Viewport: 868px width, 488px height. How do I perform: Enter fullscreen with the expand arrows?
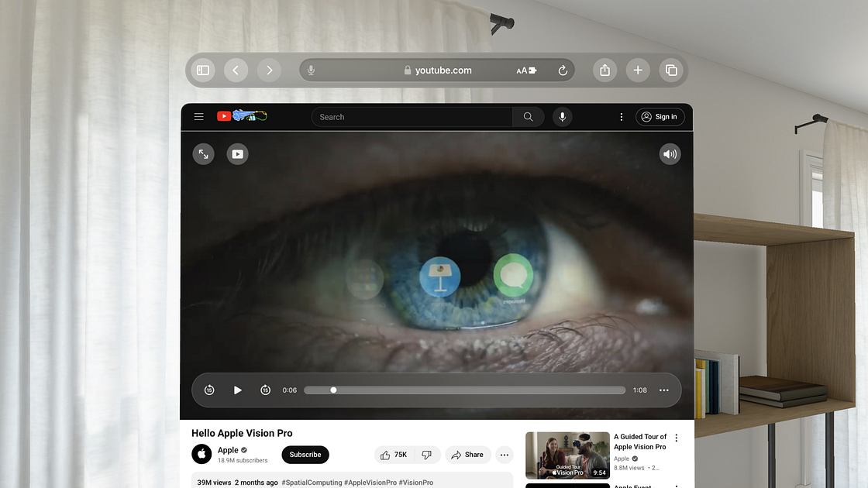tap(204, 154)
